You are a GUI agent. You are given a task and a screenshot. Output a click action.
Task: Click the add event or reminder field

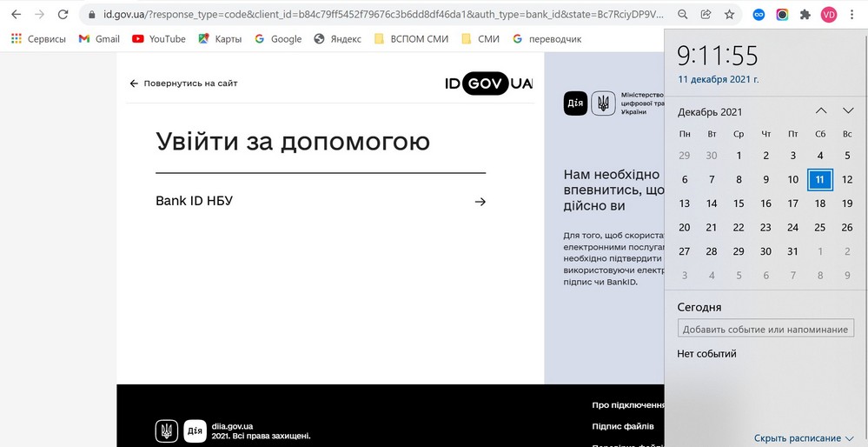(x=765, y=329)
